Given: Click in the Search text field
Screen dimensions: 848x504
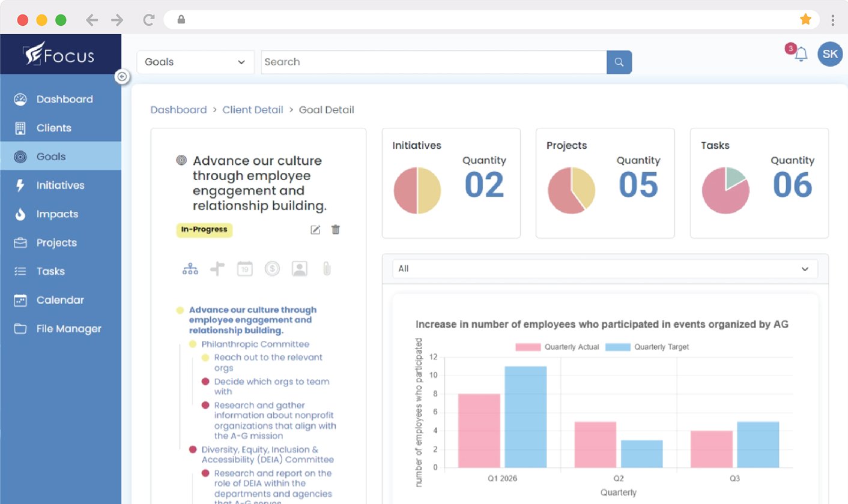Looking at the screenshot, I should [x=434, y=62].
